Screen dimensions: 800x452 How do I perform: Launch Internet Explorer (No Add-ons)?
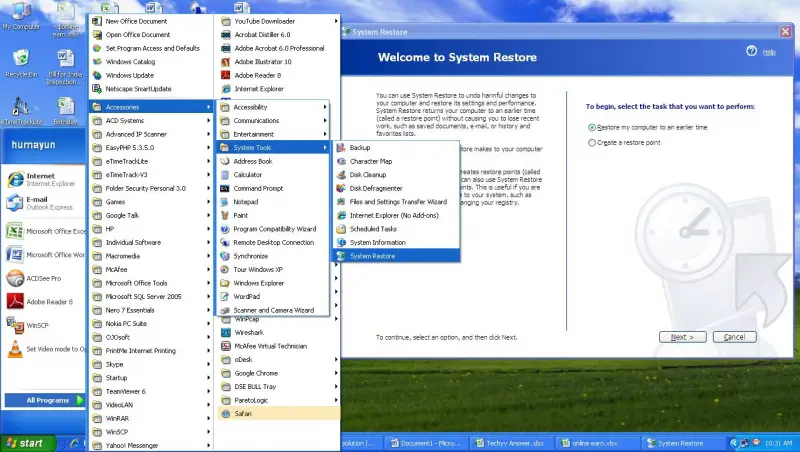click(396, 215)
